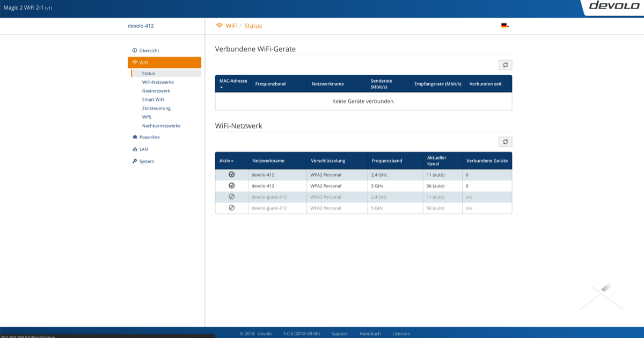Open WiFi-Netzwerke in the sidebar
Viewport: 644px width, 338px height.
point(158,82)
